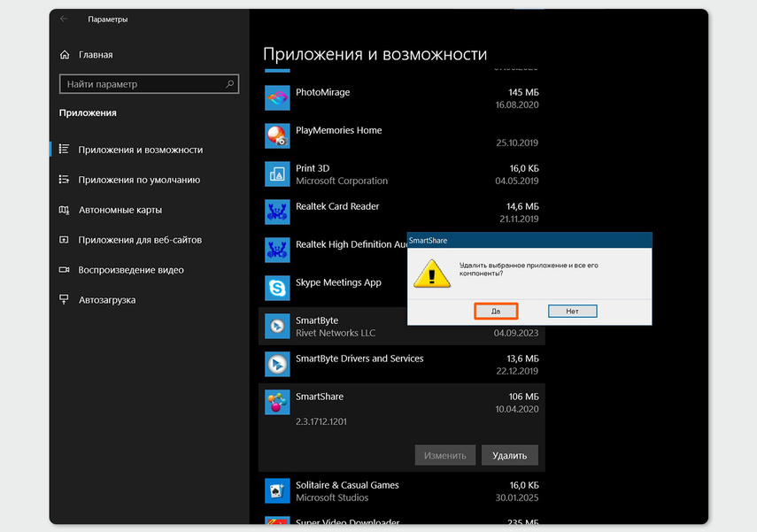Select the Print 3D app icon

pos(278,174)
